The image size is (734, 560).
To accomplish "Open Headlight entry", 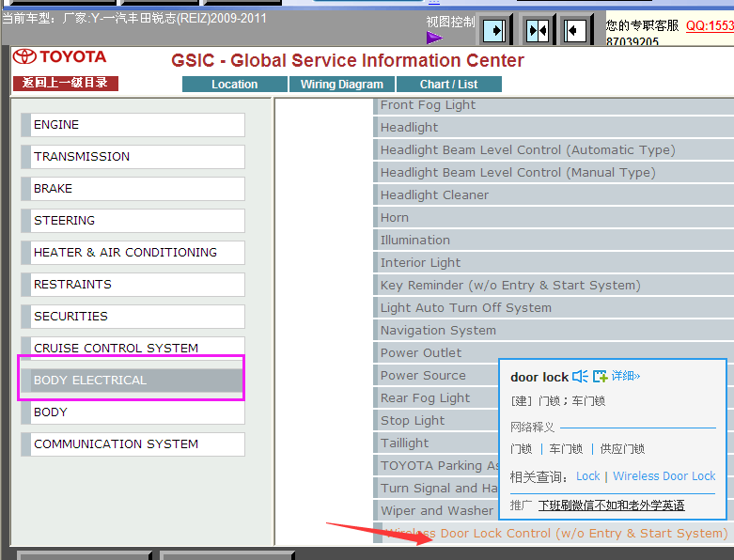I will pyautogui.click(x=554, y=127).
